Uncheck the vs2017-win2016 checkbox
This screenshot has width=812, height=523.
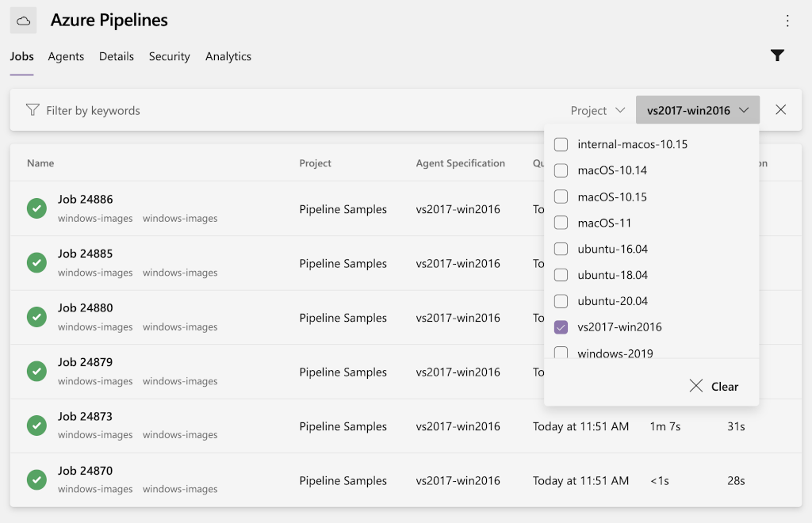coord(561,326)
